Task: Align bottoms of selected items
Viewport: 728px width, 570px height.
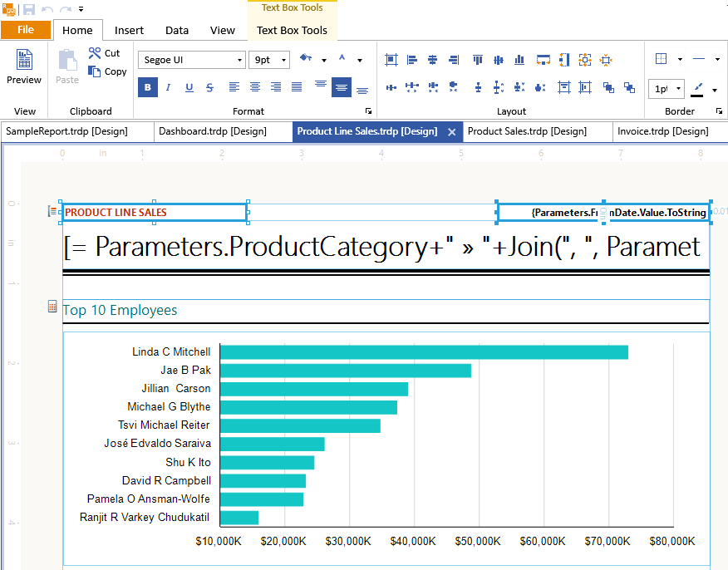Action: pos(519,60)
